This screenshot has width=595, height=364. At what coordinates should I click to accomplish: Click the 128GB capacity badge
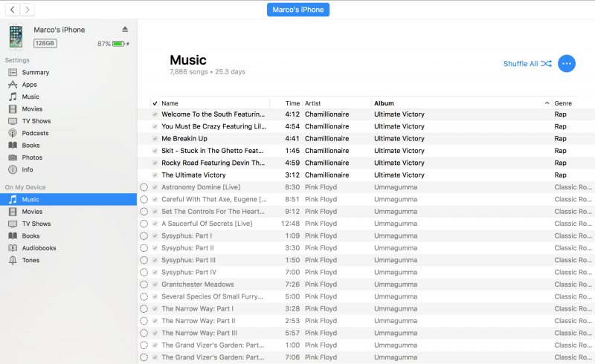coord(45,43)
